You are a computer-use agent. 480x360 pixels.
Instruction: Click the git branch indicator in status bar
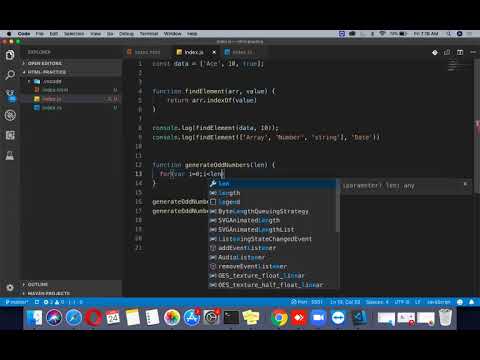tap(17, 302)
